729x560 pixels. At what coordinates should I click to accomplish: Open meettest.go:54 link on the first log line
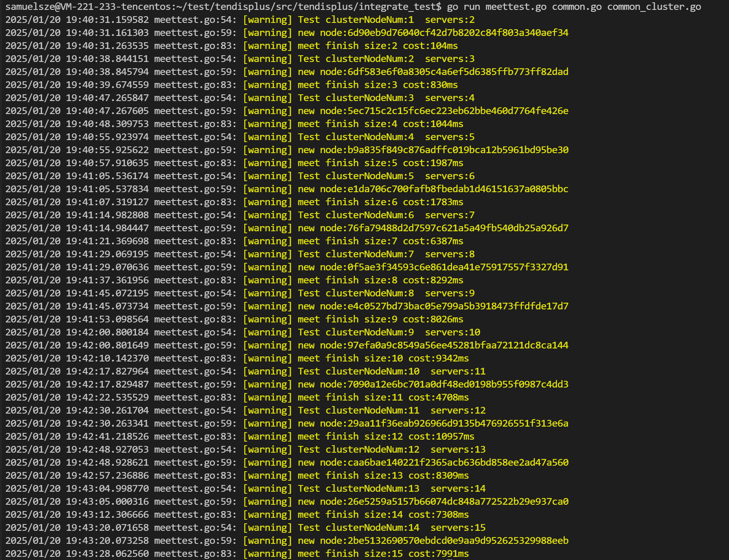pyautogui.click(x=195, y=20)
